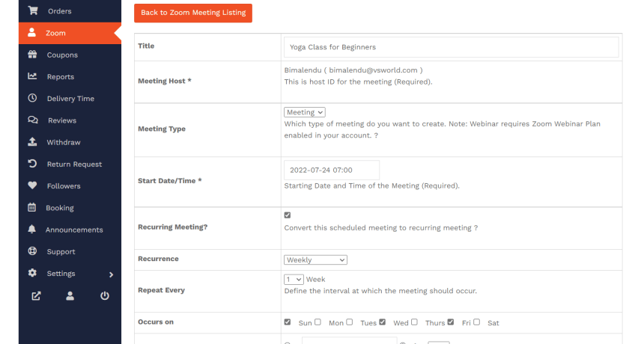Image resolution: width=644 pixels, height=344 pixels.
Task: Open Support via the life ring icon
Action: pos(32,251)
